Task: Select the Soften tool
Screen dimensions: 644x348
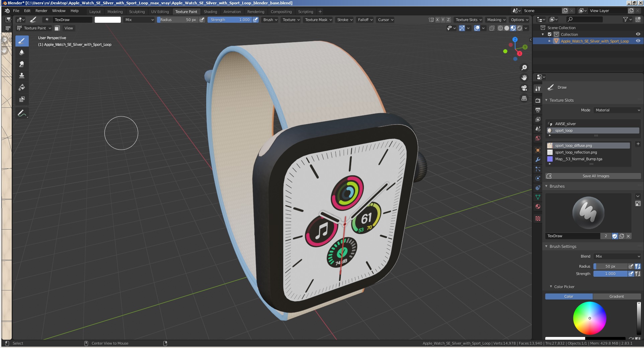Action: click(22, 52)
